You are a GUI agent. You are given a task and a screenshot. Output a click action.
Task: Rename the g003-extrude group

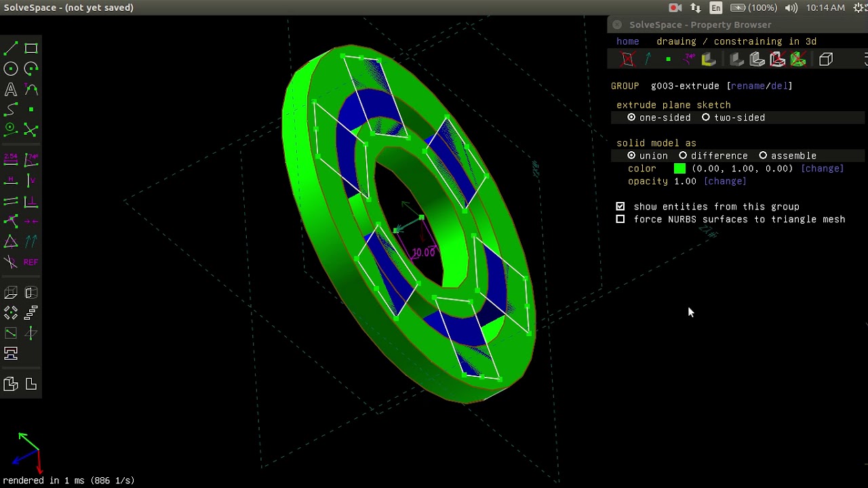(747, 86)
